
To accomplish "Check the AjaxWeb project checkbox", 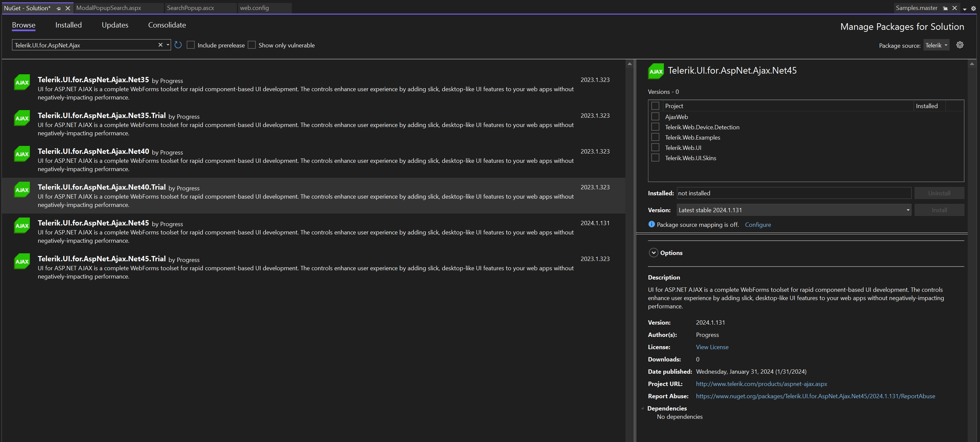I will [x=655, y=116].
